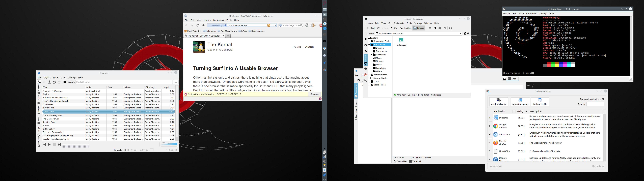Screen dimensions: 644x181
Task: Click NoScript Options button
Action: tap(314, 94)
